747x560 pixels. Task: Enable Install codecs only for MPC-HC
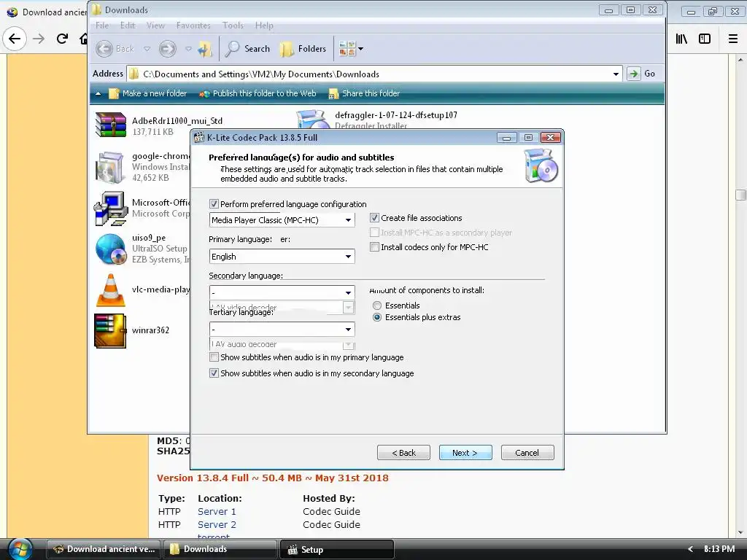(x=374, y=246)
